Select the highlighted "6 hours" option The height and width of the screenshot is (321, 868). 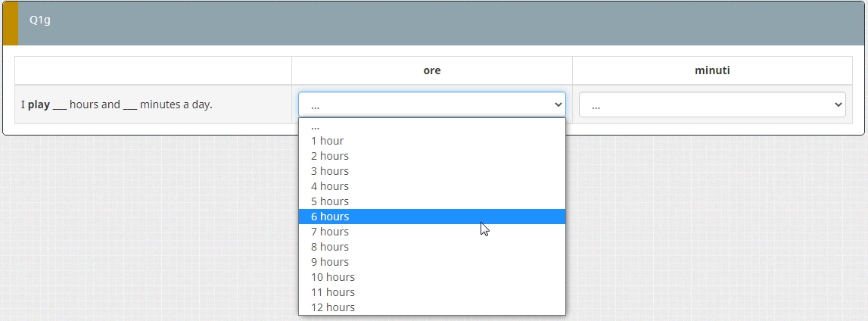coord(330,217)
